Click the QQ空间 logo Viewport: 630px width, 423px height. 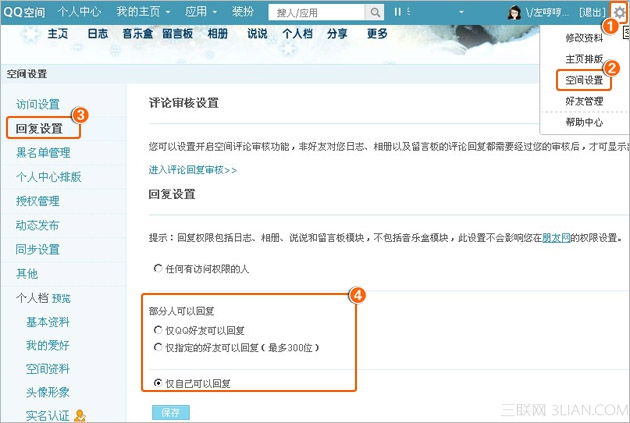coord(24,12)
